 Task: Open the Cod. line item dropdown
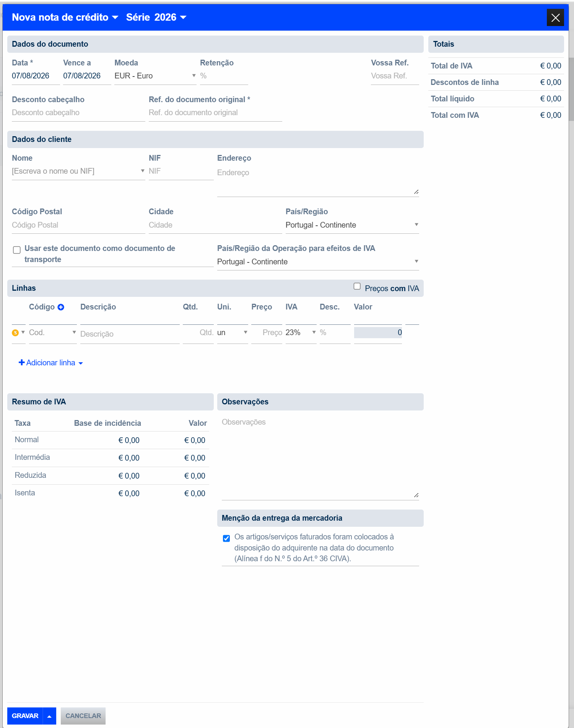point(53,332)
